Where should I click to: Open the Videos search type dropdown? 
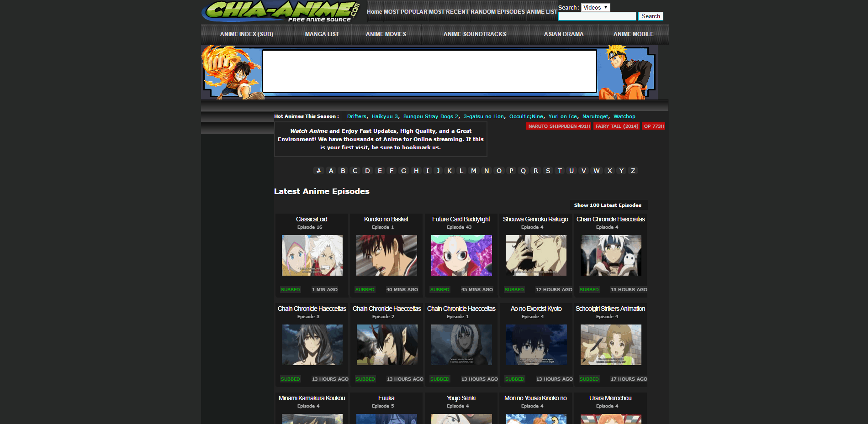595,7
